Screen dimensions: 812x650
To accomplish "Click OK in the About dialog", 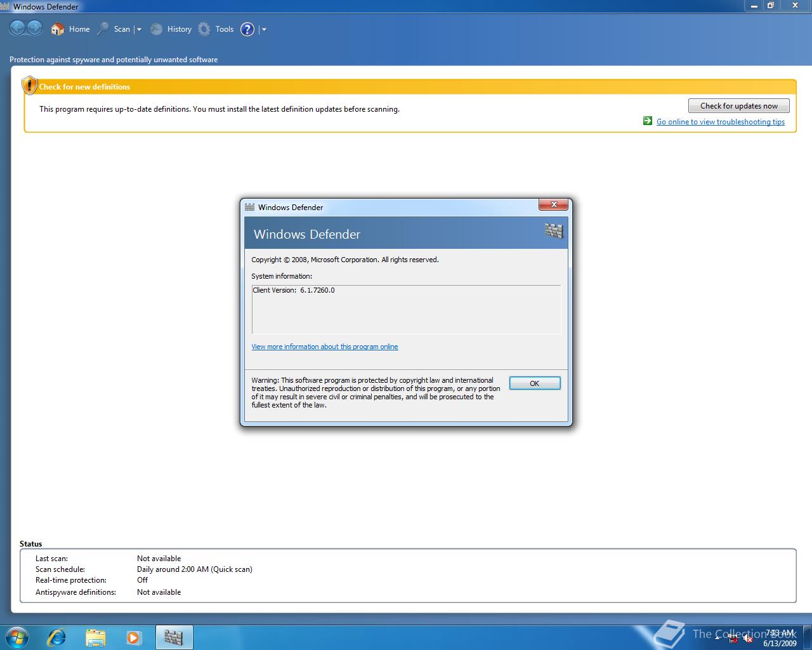I will 535,383.
